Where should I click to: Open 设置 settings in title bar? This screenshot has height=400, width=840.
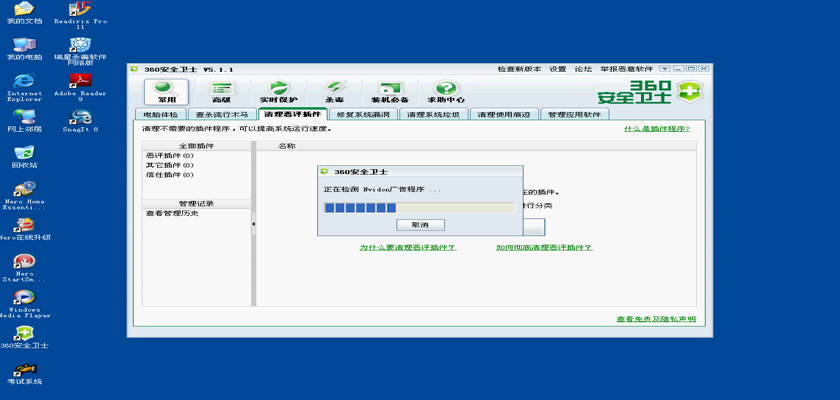(x=558, y=69)
